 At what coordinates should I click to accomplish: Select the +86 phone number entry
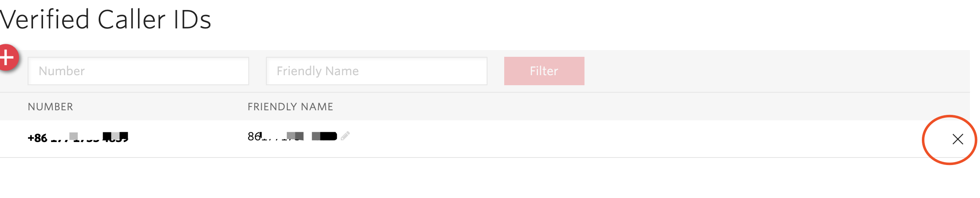tap(78, 138)
